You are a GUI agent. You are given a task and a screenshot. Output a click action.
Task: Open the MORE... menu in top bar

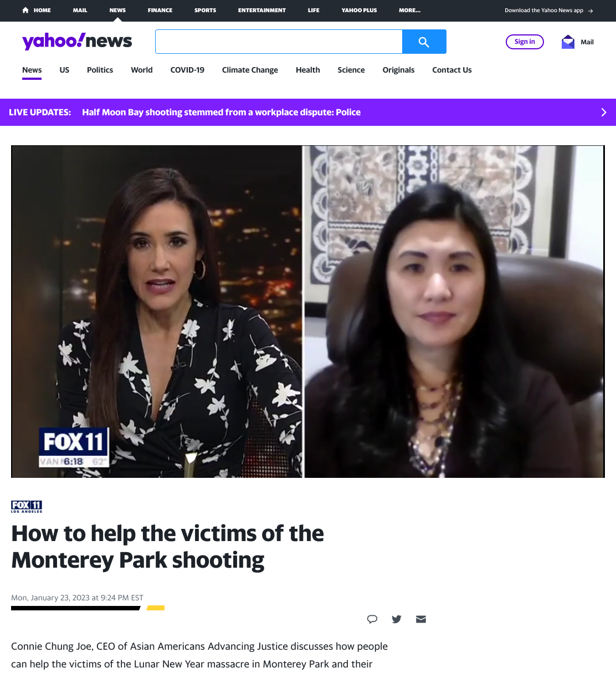tap(409, 10)
